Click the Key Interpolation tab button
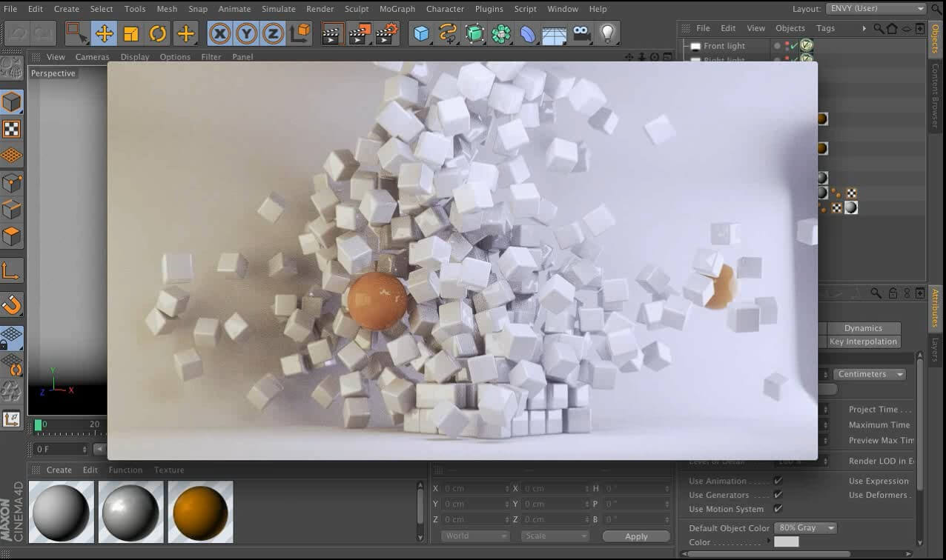Viewport: 946px width, 560px height. click(x=863, y=341)
